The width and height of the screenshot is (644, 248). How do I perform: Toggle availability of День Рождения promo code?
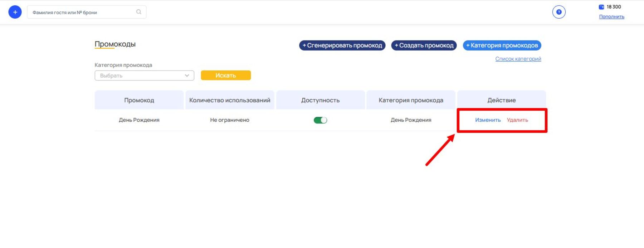(320, 120)
